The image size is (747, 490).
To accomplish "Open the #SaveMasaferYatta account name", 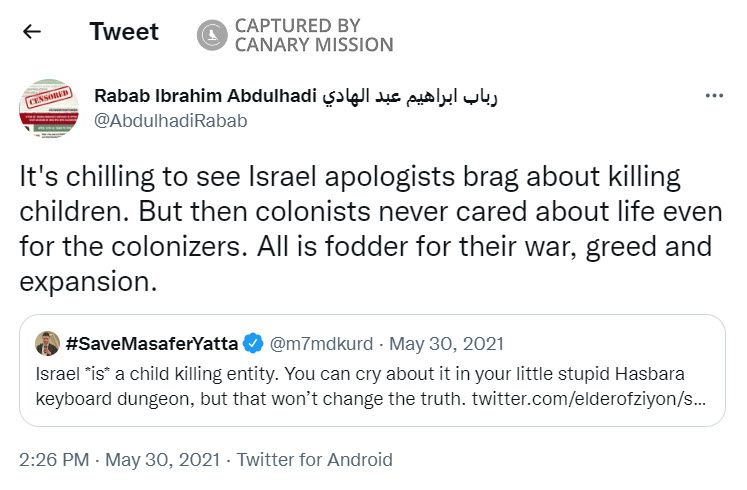I will (x=152, y=344).
